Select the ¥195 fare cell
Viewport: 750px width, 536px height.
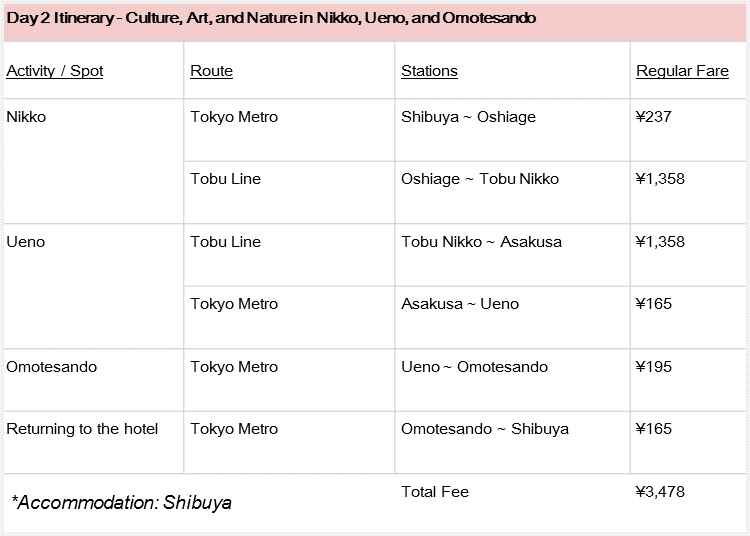[x=653, y=367]
